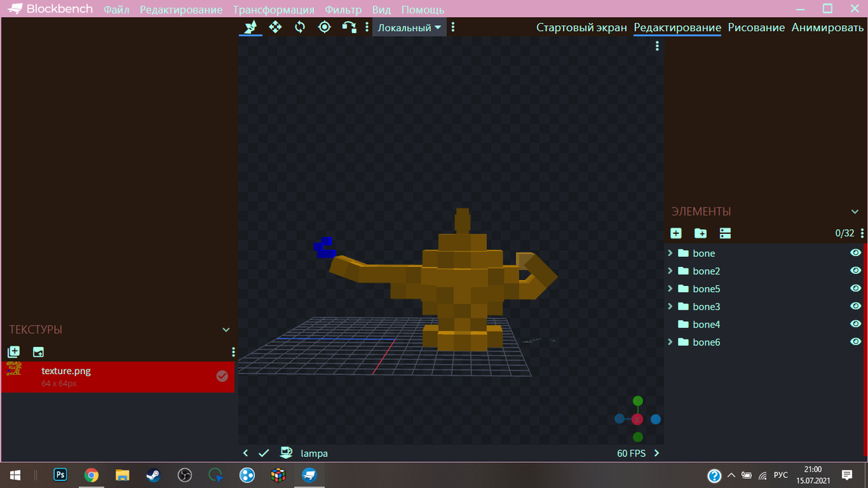This screenshot has width=868, height=488.
Task: Switch to the Рисование tab
Action: click(x=756, y=28)
